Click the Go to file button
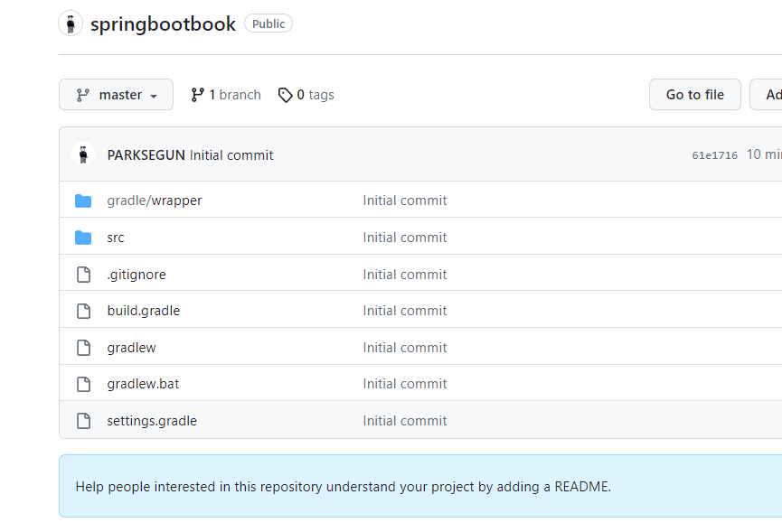 [694, 95]
